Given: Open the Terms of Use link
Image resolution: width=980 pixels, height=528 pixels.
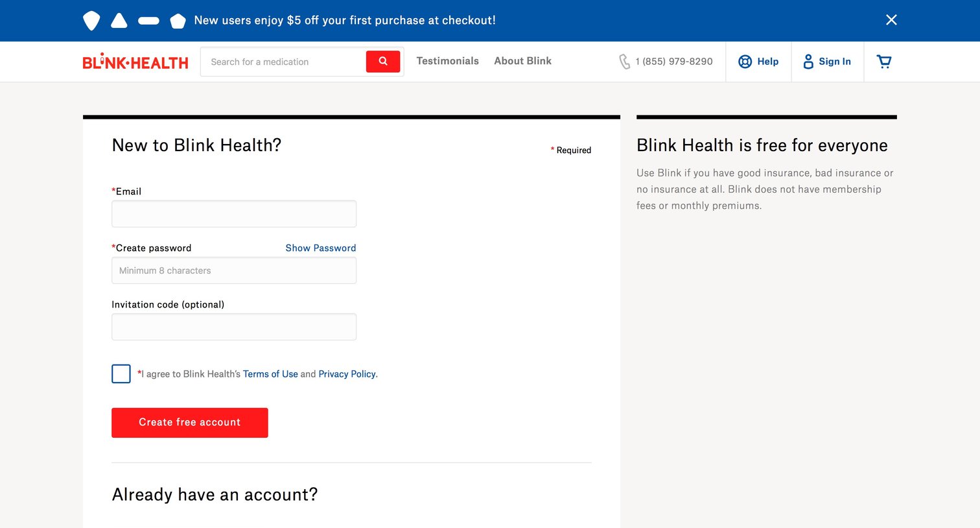Looking at the screenshot, I should (270, 374).
